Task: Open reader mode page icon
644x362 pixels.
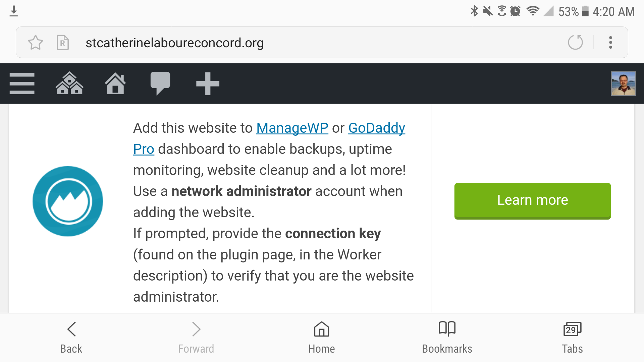Action: [63, 43]
